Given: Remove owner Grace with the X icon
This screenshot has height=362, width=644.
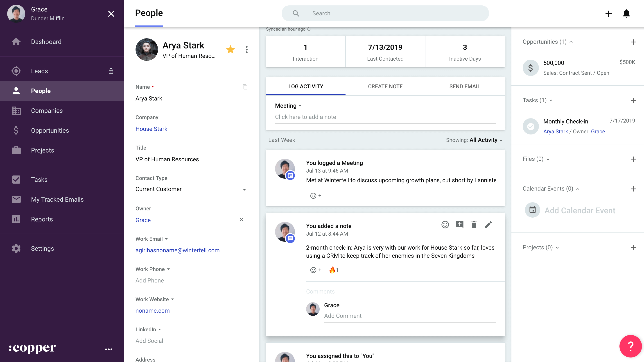Looking at the screenshot, I should (x=242, y=219).
